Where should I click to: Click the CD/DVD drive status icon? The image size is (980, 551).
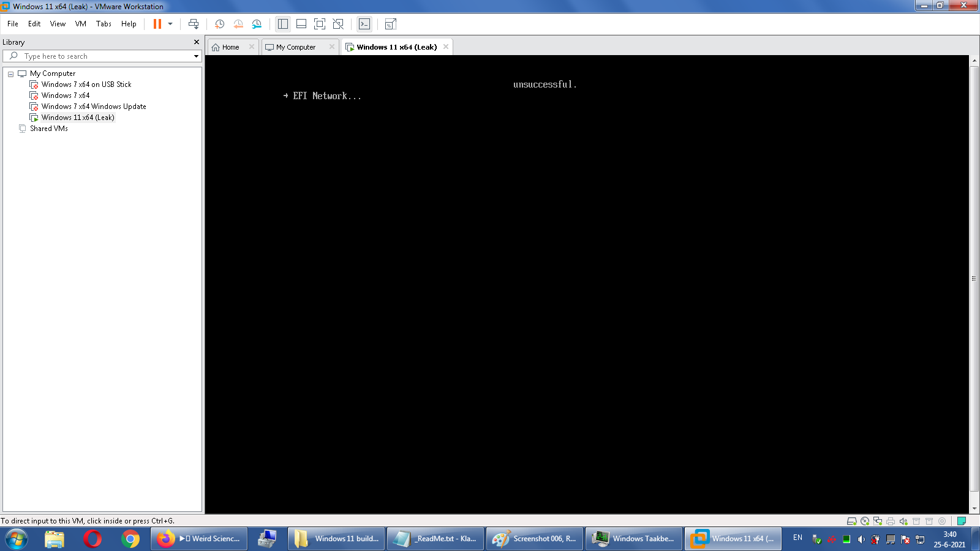[865, 521]
